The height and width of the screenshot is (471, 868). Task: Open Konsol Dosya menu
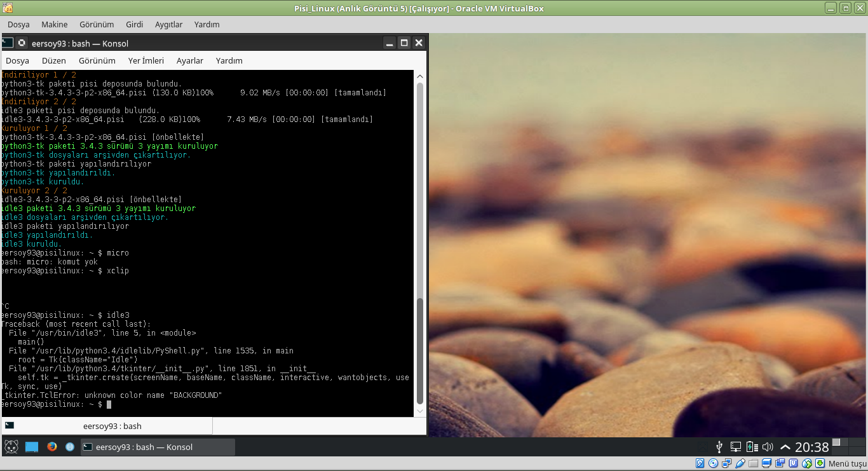[18, 60]
